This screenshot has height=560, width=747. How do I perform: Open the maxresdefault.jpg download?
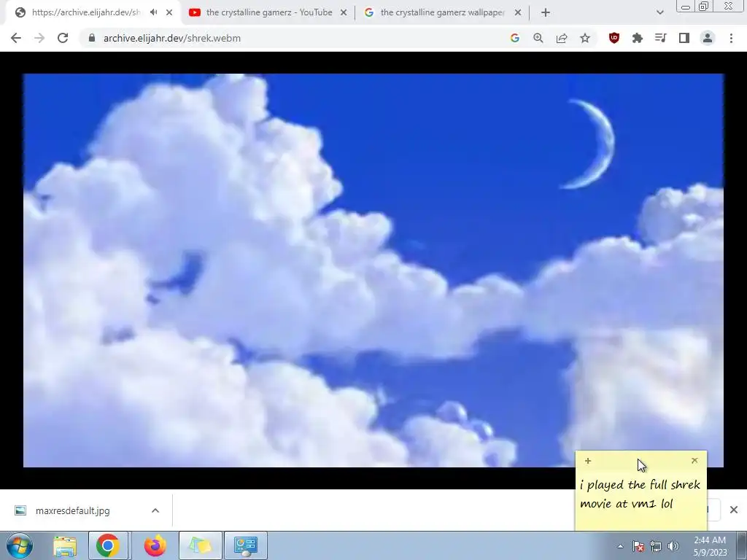pyautogui.click(x=72, y=510)
